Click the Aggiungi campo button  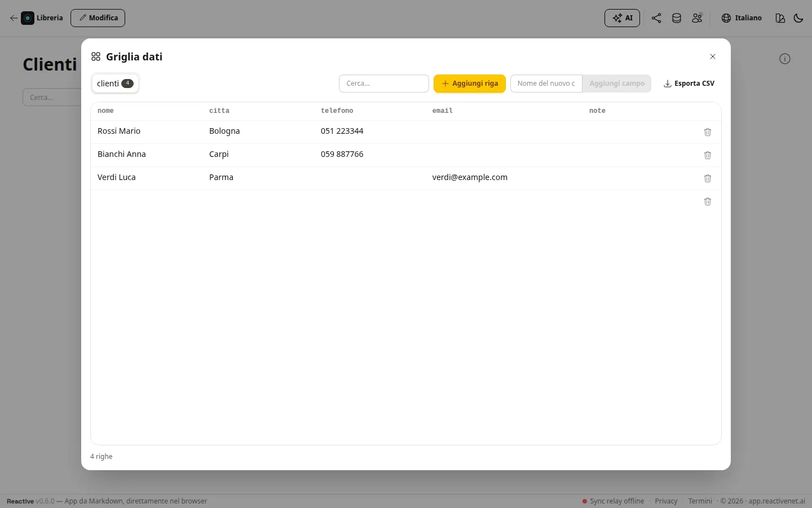[617, 84]
